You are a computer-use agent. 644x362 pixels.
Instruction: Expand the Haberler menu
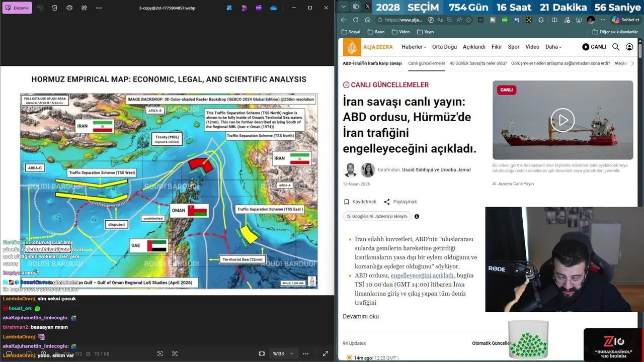pos(414,47)
